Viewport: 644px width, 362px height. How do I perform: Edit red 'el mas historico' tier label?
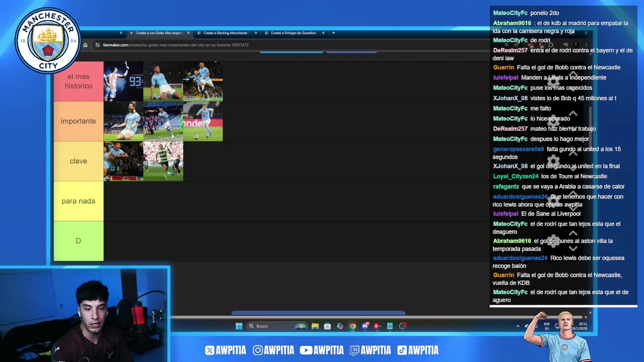tap(78, 81)
